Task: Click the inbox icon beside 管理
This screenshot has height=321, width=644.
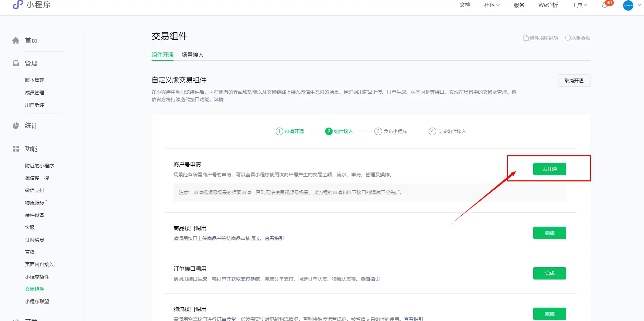Action: pos(16,63)
